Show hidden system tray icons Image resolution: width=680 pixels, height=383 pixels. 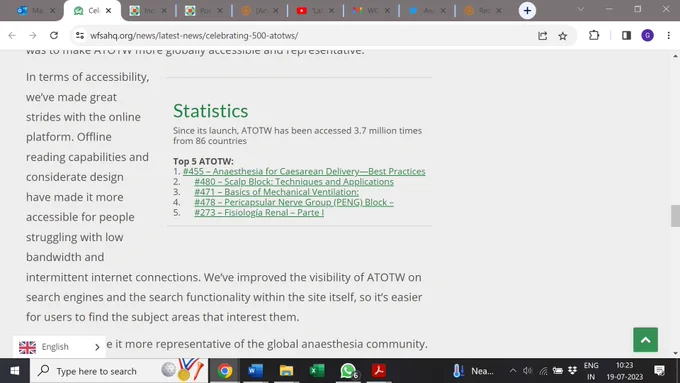(x=513, y=371)
